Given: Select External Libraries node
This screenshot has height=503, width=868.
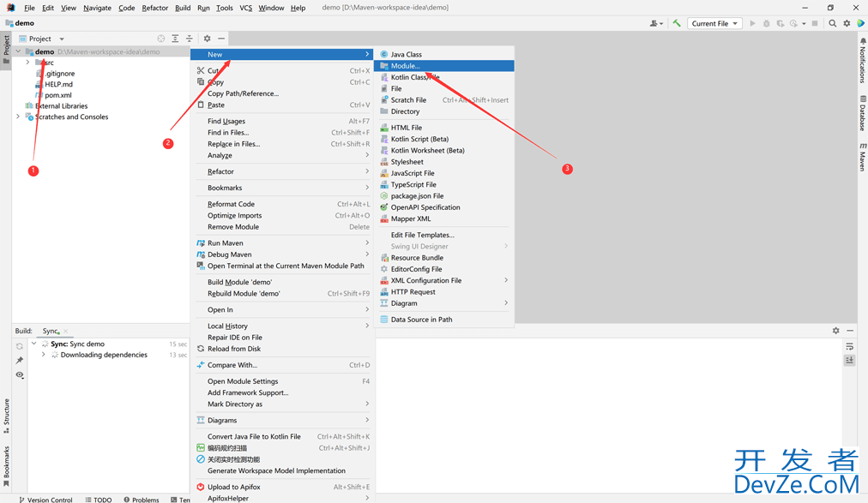Looking at the screenshot, I should point(61,106).
